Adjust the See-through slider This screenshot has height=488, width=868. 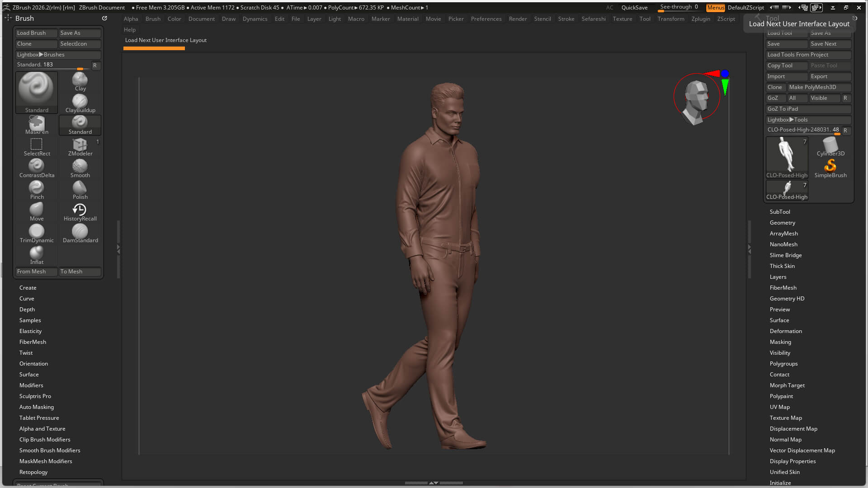[679, 8]
